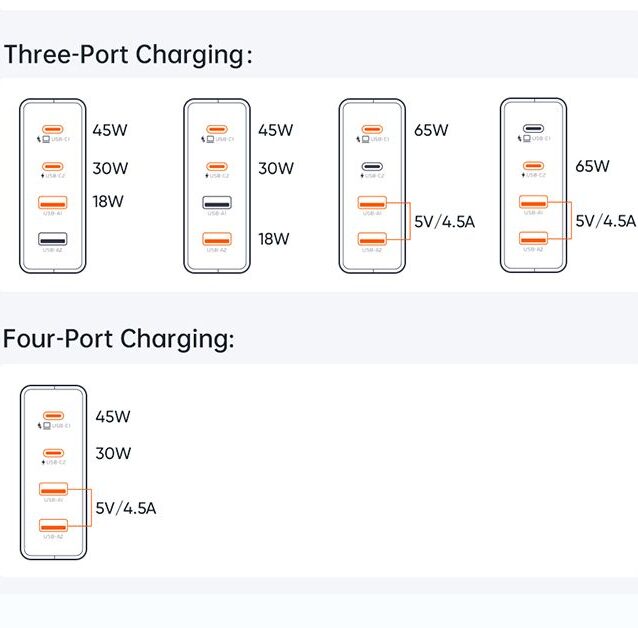Screen dimensions: 638x628
Task: Click the inactive USB-C1 port on the fourth charger
Action: tap(533, 130)
